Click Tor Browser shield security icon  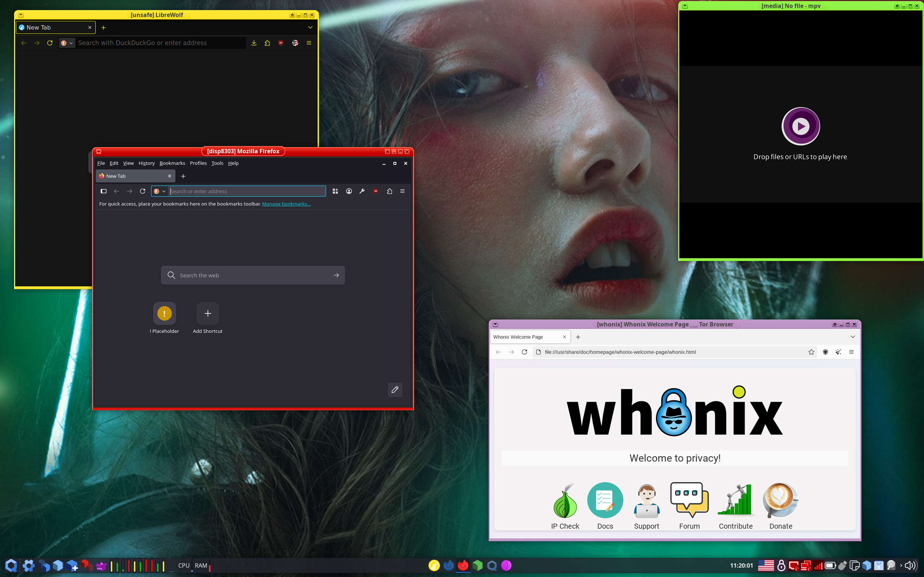825,352
